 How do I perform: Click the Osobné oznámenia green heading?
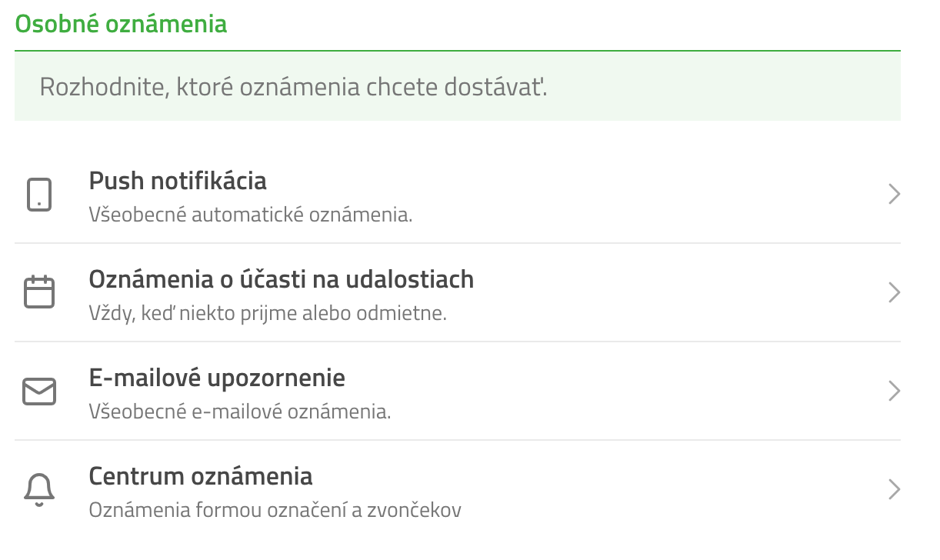121,24
